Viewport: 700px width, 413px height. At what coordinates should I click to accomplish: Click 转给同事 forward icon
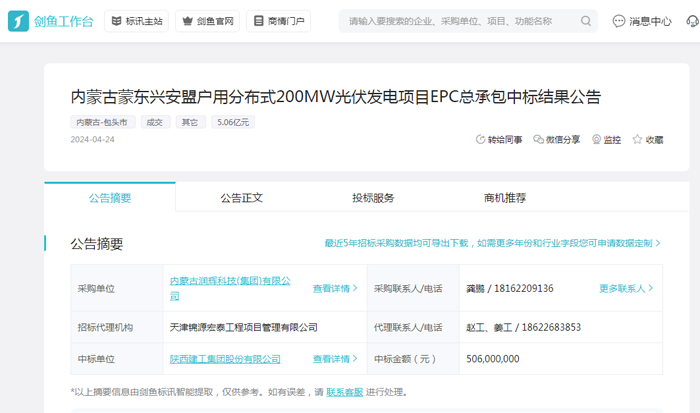(x=480, y=139)
